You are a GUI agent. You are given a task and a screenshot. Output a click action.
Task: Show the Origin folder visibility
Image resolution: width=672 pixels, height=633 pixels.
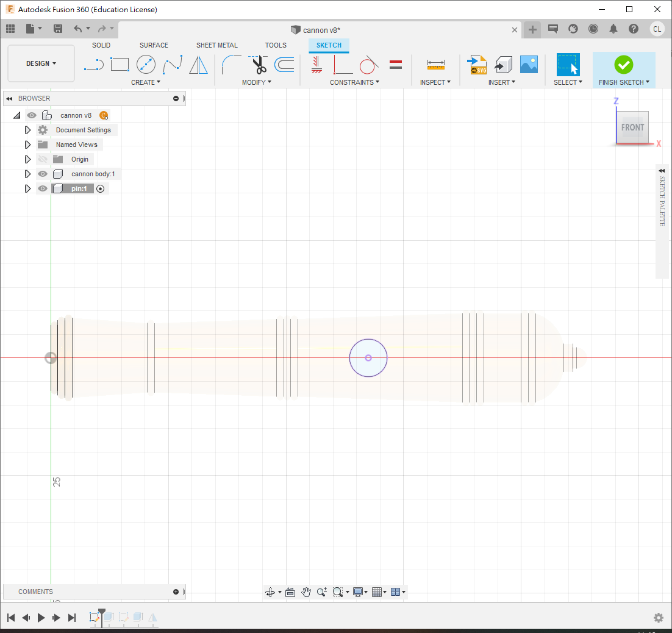click(43, 159)
